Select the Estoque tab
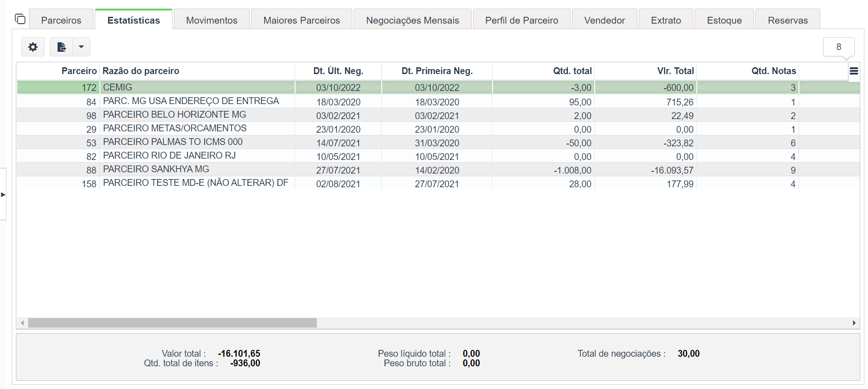Viewport: 868px width, 389px height. (724, 20)
